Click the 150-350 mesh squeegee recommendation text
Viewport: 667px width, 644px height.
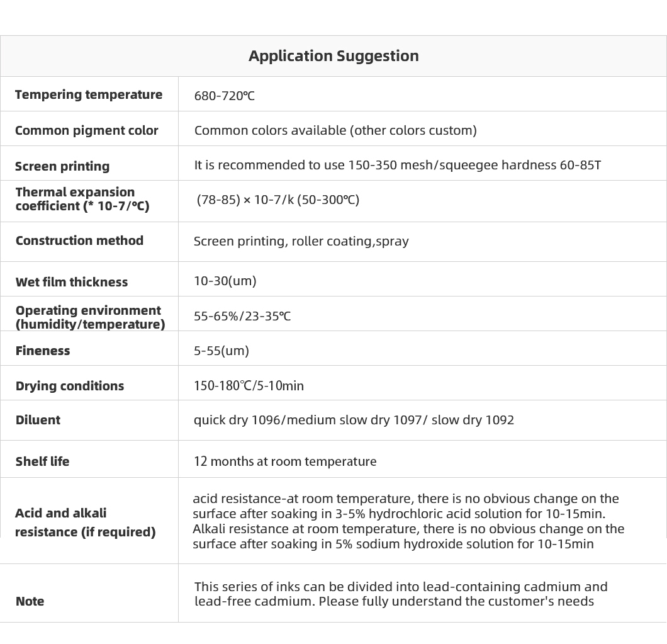click(397, 165)
